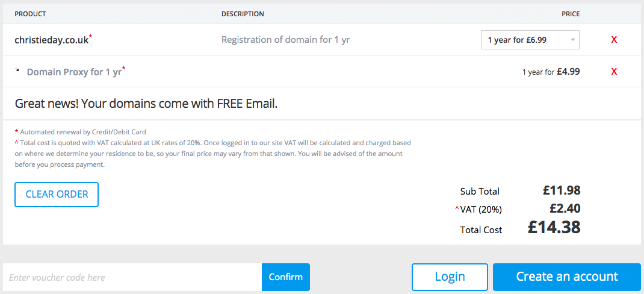644x294 pixels.
Task: Open the '1 year for £6.99' dropdown
Action: [530, 40]
